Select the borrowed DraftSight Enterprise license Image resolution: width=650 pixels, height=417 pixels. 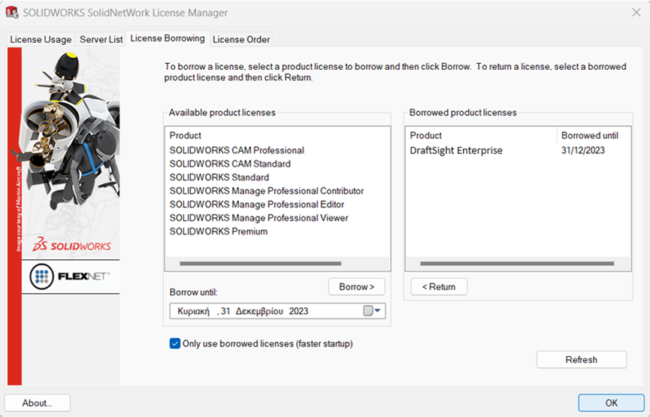(456, 150)
